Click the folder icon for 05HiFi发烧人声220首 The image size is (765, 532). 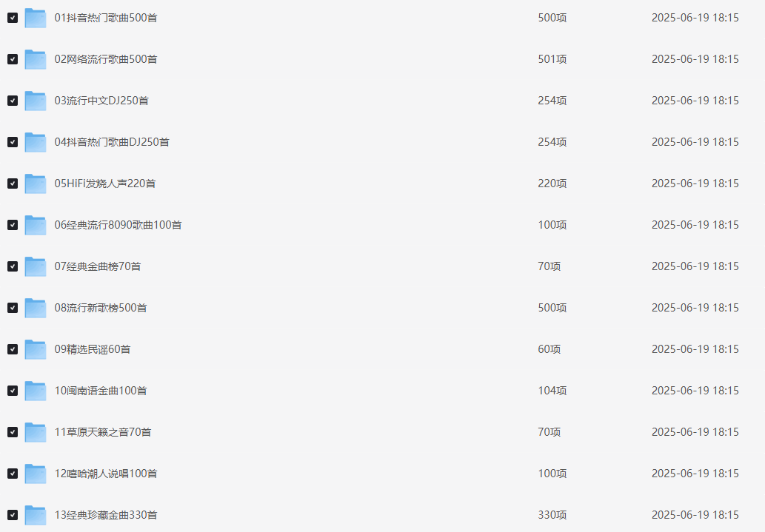tap(35, 183)
